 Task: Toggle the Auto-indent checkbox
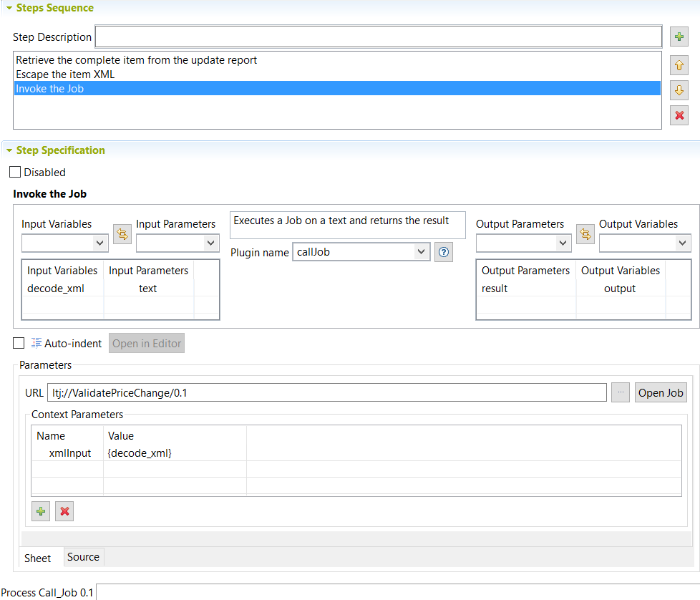click(19, 343)
